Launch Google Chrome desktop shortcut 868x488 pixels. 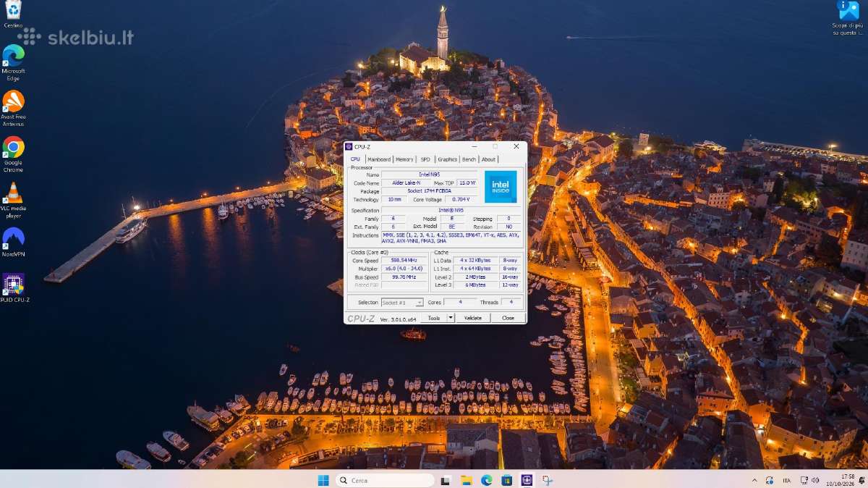point(13,154)
